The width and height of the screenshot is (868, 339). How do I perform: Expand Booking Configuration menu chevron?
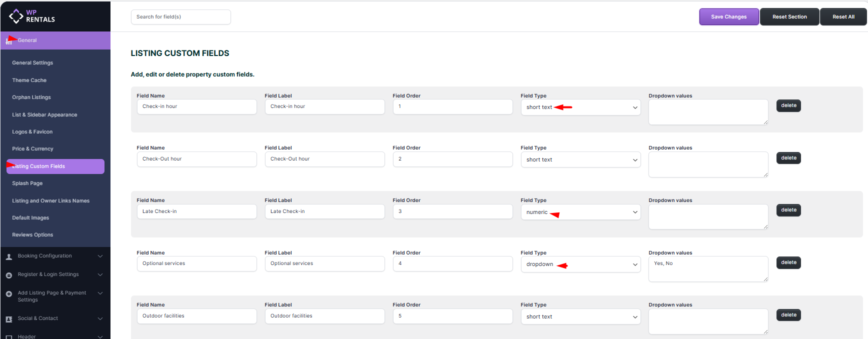click(100, 256)
